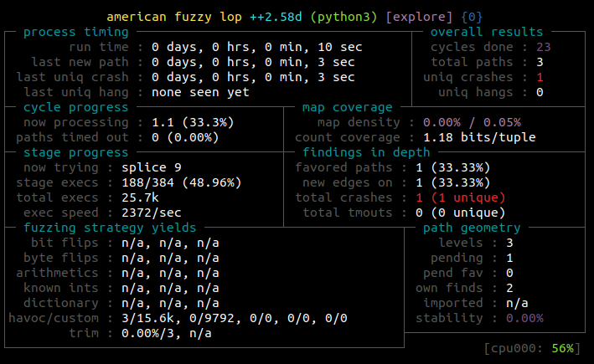This screenshot has width=594, height=364.
Task: Select stage execs '188/384 (48.96%)'
Action: tap(182, 182)
